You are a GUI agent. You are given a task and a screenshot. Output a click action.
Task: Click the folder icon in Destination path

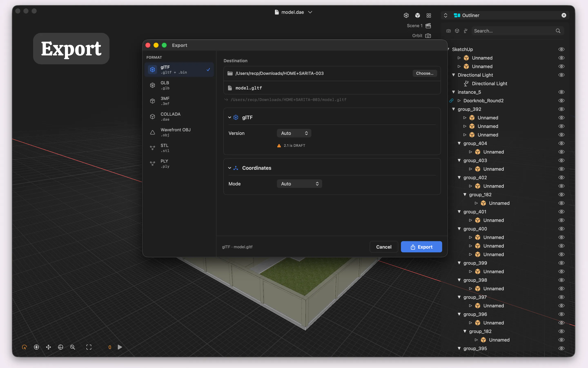pyautogui.click(x=230, y=73)
